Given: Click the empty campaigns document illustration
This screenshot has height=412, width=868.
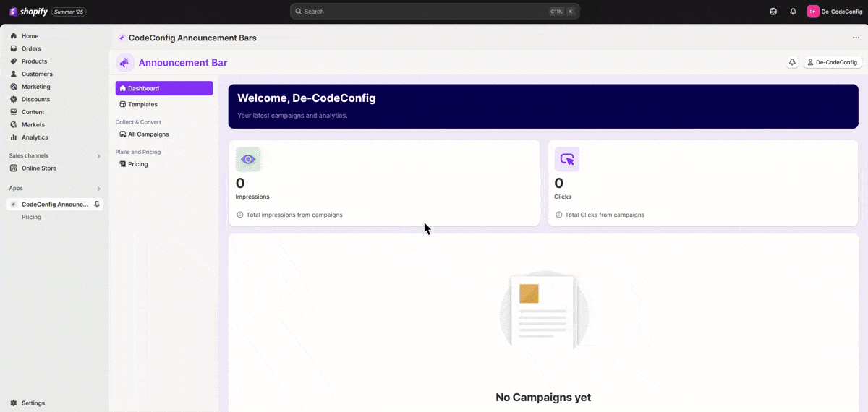Looking at the screenshot, I should (x=544, y=311).
